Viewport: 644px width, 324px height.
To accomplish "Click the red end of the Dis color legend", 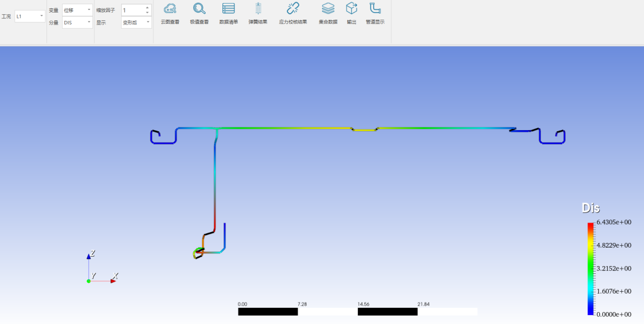I will 590,225.
